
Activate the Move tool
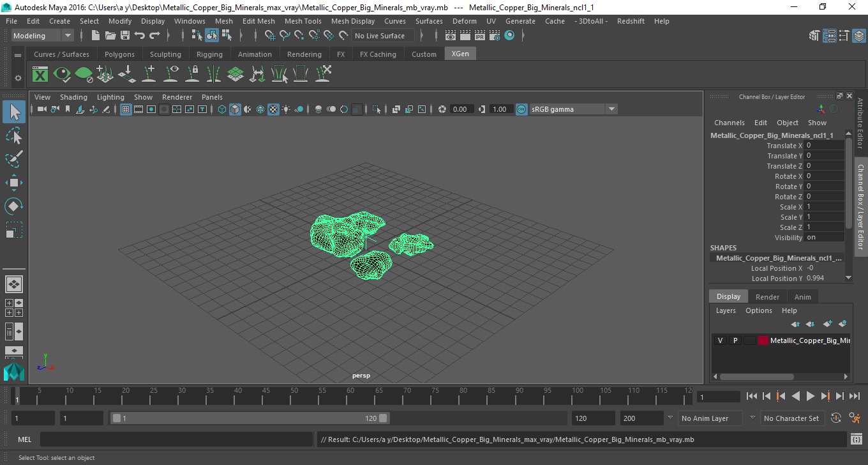(x=14, y=183)
